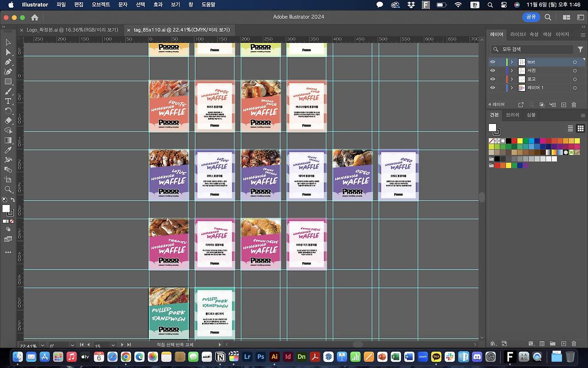Screen dimensions: 588x368
Task: Delete selected layer with trash icon in Layers panel
Action: pyautogui.click(x=574, y=105)
